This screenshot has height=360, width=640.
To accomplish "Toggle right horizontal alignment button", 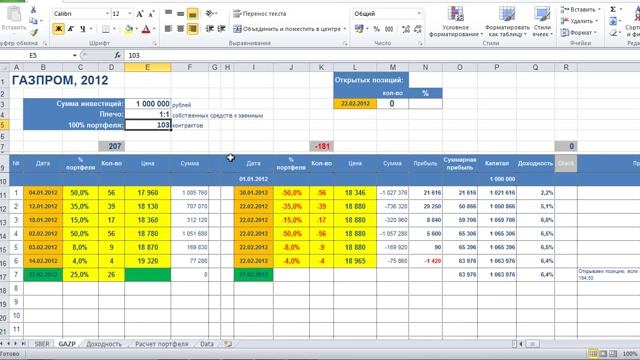I will pos(193,29).
